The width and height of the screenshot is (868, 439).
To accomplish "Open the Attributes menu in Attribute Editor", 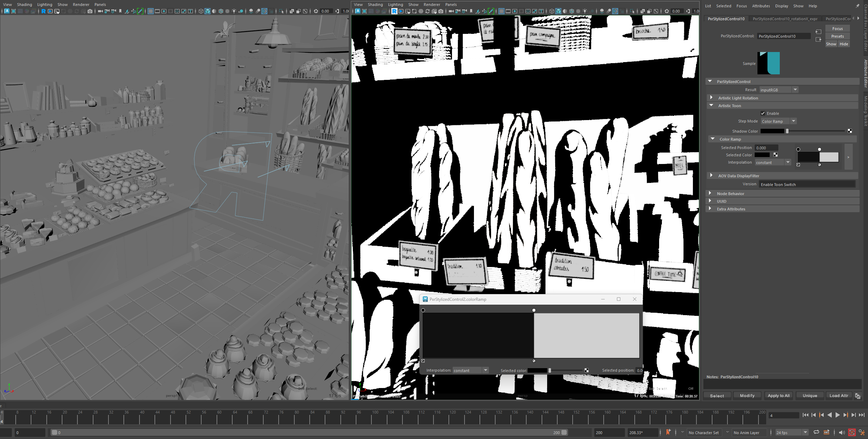I will coord(761,6).
